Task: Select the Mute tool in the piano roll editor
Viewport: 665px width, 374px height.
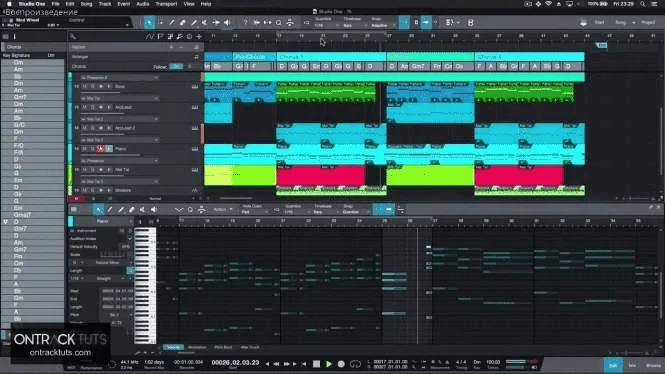Action: point(142,209)
